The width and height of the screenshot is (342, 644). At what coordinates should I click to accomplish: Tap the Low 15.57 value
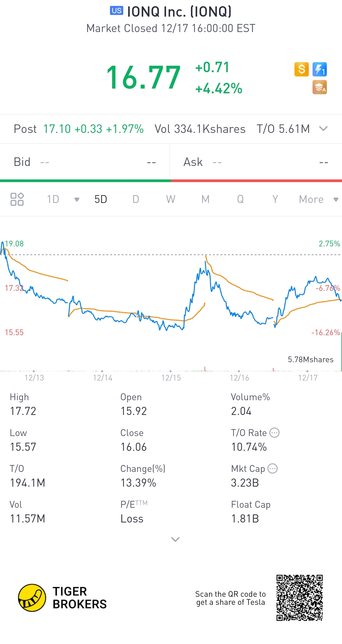(23, 447)
